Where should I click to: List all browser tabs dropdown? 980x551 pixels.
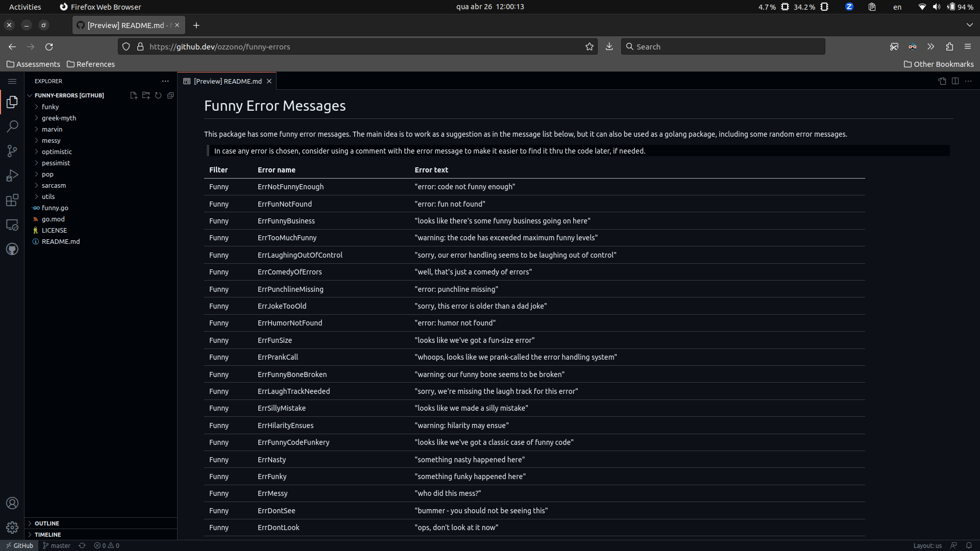[969, 25]
